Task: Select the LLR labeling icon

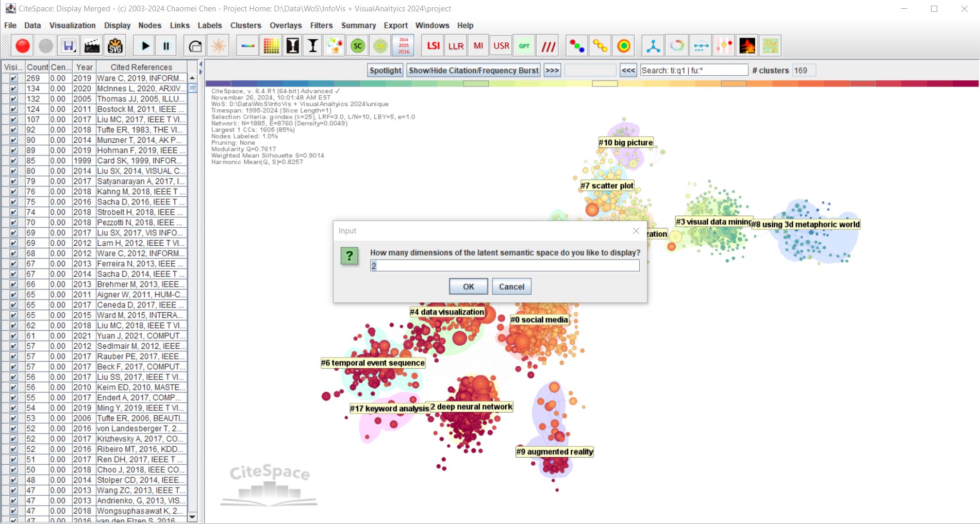Action: pos(456,46)
